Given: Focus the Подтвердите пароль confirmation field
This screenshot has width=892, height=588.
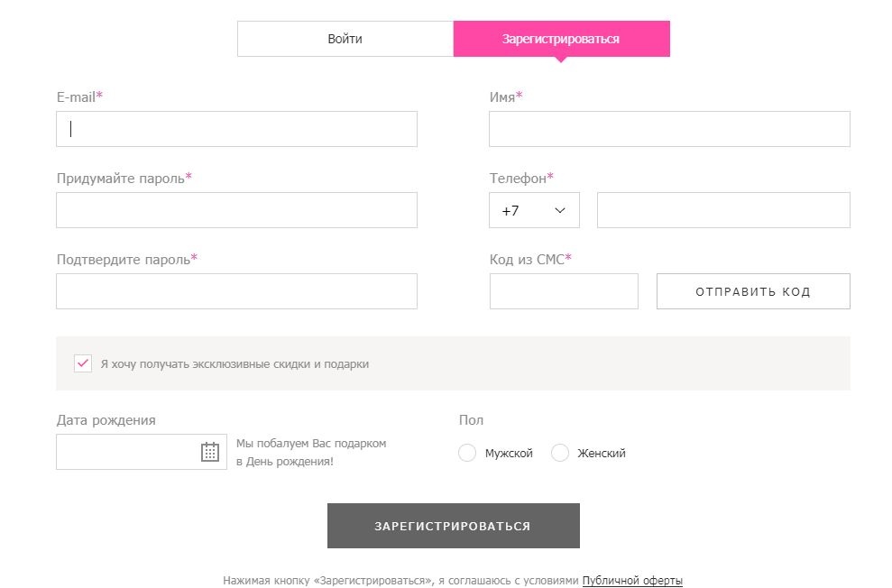Looking at the screenshot, I should [236, 290].
